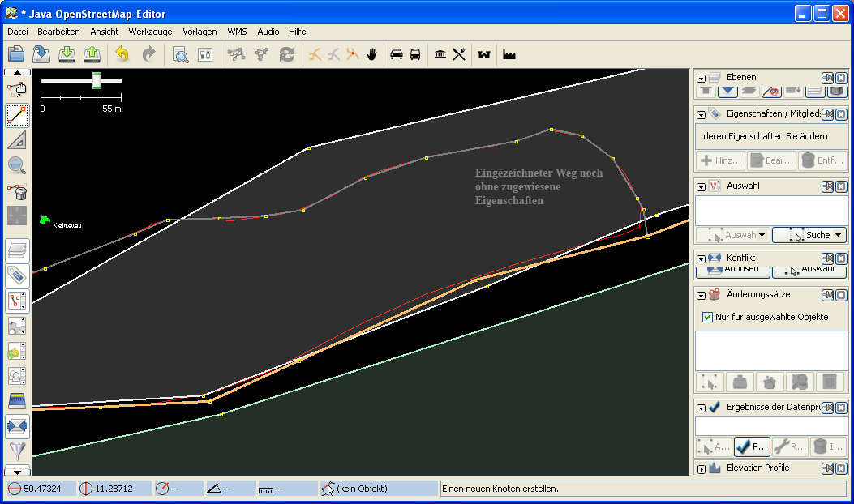Viewport: 854px width, 504px height.
Task: Click the map zoom slider handle
Action: (x=97, y=79)
